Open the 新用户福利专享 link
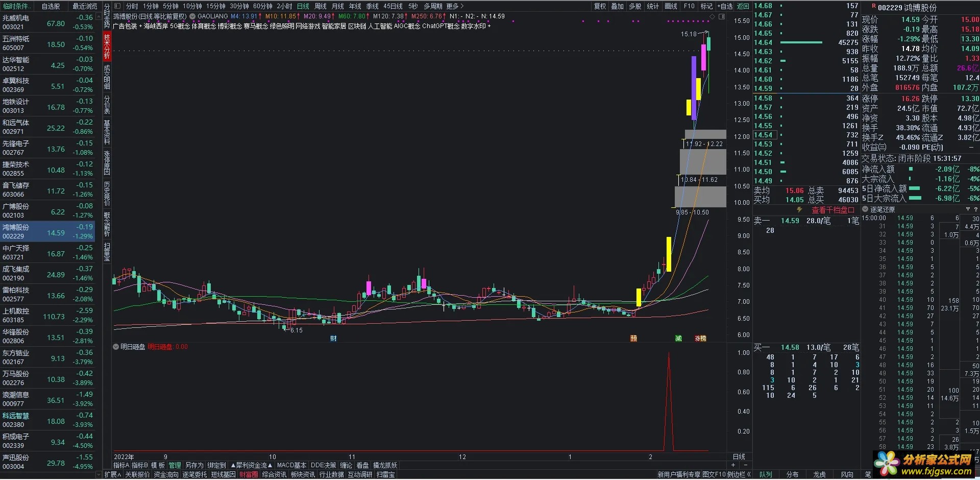This screenshot has height=480, width=980. coord(679,474)
